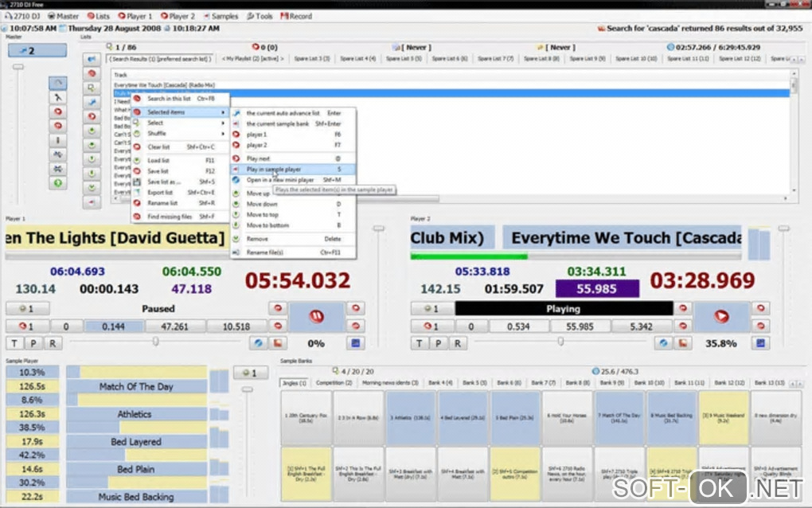Click Player 2's pitch slider handle
Screen dimensions: 812x508
[560, 342]
